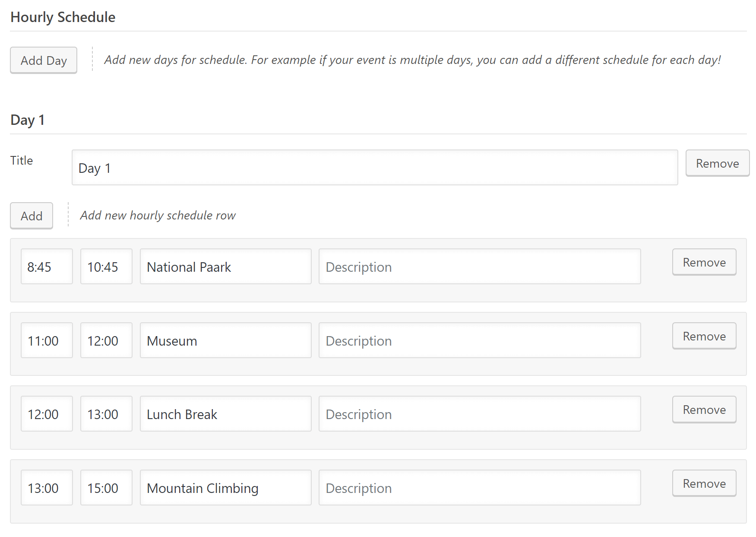Screen dimensions: 756x537
Task: Edit the 15:00 end time field
Action: (106, 488)
